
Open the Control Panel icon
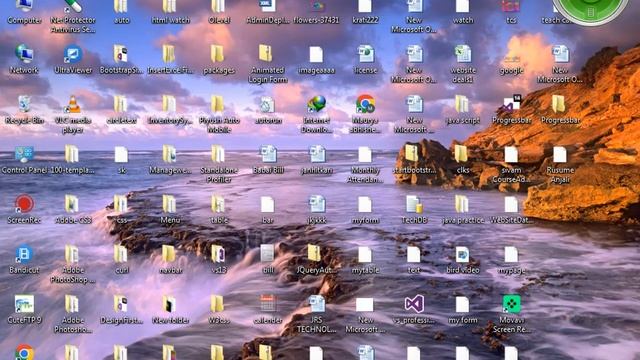24,154
